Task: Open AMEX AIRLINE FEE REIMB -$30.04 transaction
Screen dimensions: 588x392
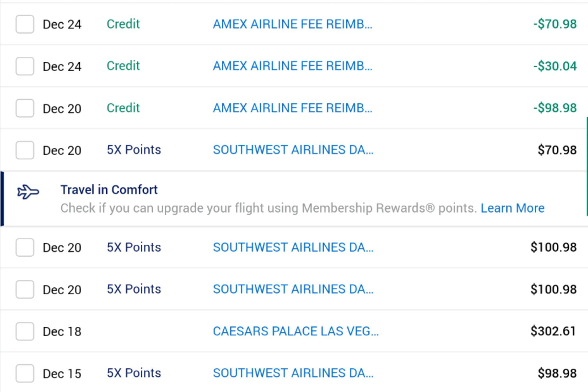Action: (292, 66)
